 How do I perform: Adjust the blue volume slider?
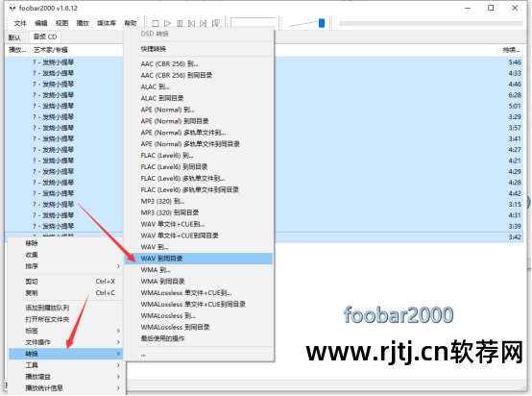[322, 23]
